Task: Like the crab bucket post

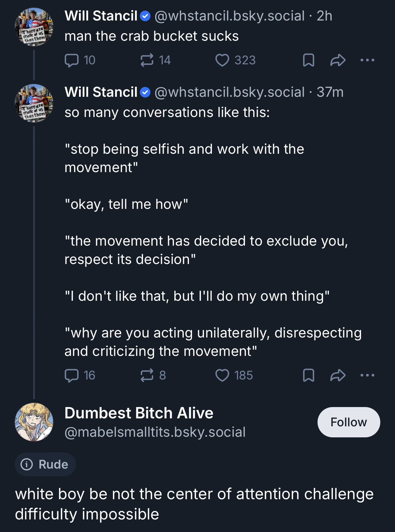Action: (x=222, y=60)
